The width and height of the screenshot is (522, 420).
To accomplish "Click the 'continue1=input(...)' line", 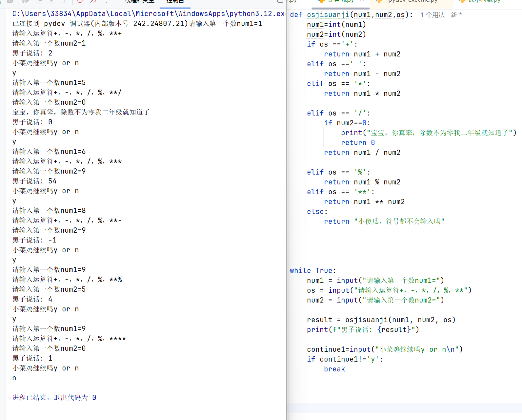I will click(x=385, y=349).
